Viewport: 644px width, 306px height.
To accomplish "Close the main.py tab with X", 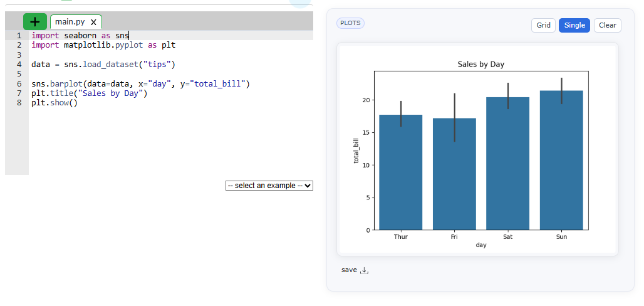I will pyautogui.click(x=93, y=22).
